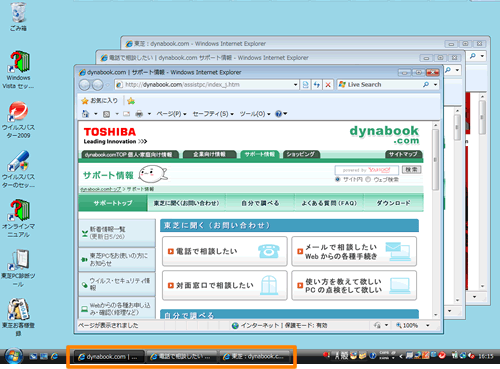Switch to 電話で相談したい taskbar button
The height and width of the screenshot is (369, 500).
pos(181,357)
